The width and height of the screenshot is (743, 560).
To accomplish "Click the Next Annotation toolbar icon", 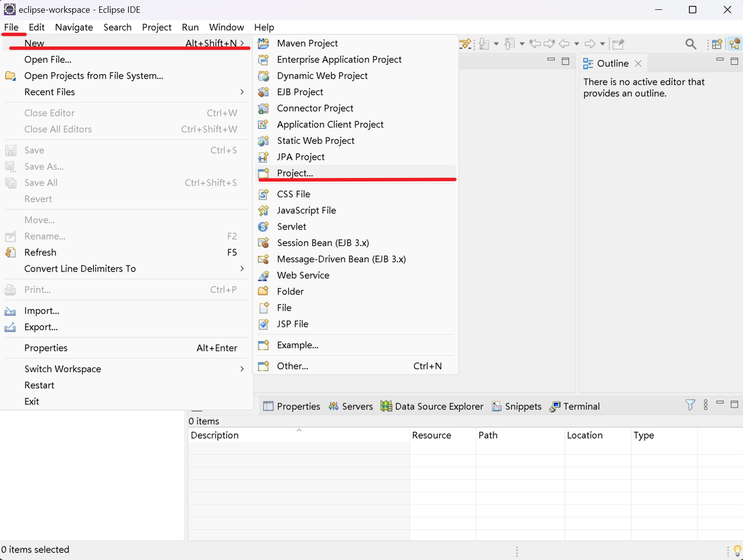I will pos(484,44).
